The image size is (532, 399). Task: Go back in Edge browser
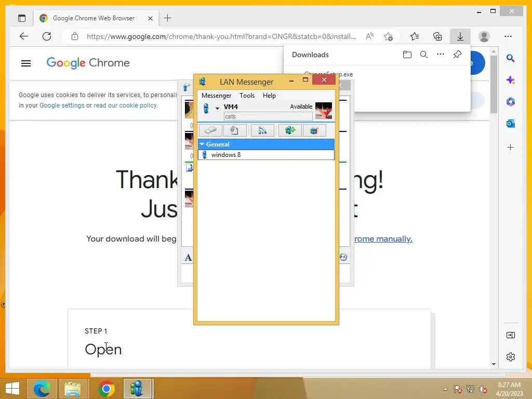(x=24, y=36)
